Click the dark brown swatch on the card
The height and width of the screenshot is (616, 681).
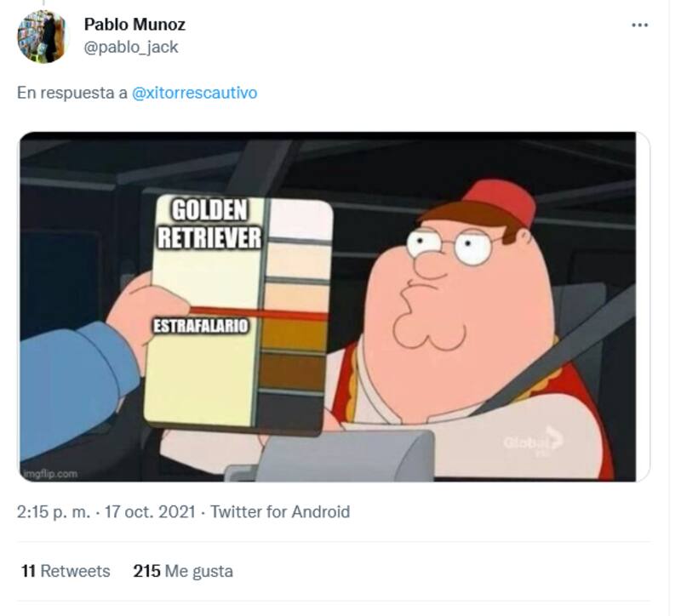coord(292,372)
